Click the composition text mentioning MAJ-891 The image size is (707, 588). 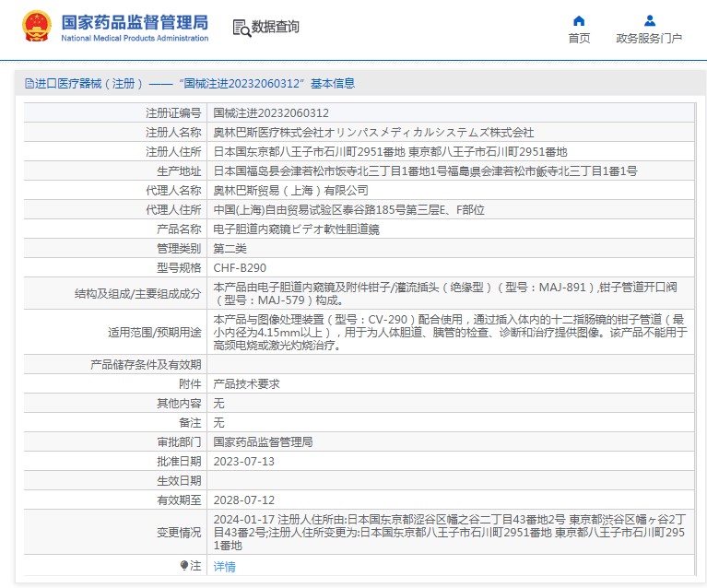tap(445, 294)
